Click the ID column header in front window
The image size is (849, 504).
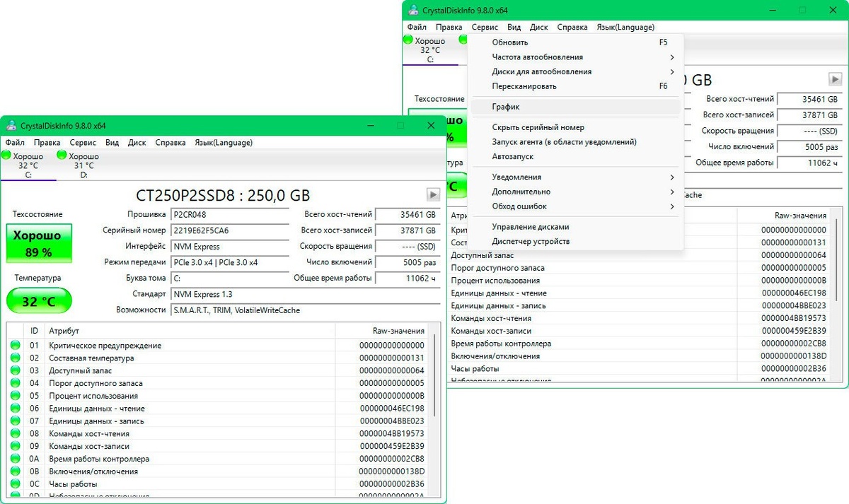(x=34, y=330)
